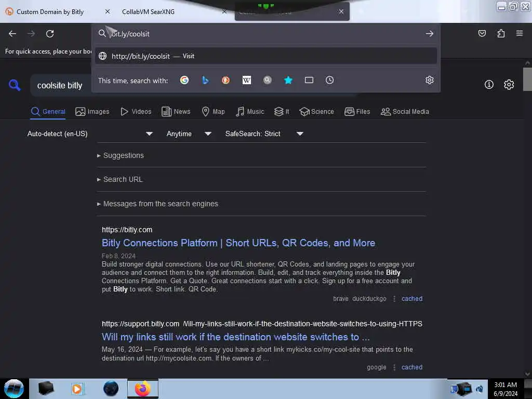532x399 pixels.
Task: Open cached link for support.bitly.com result
Action: pos(412,367)
